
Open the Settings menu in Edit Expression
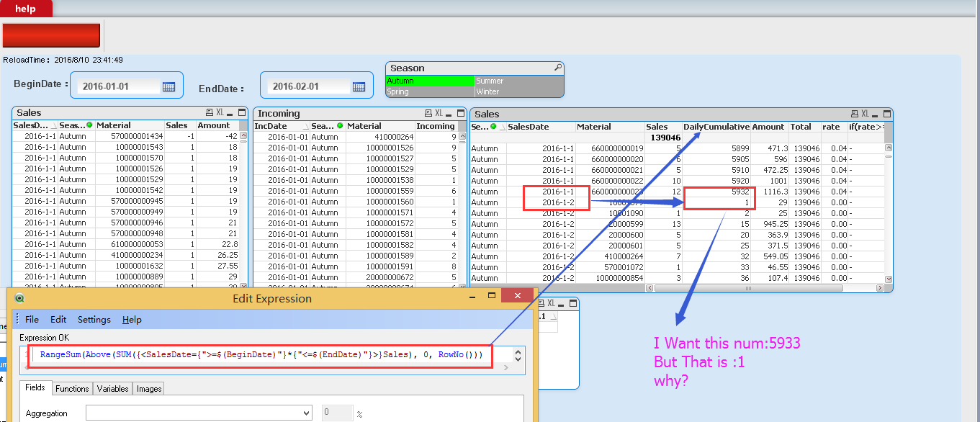[94, 319]
